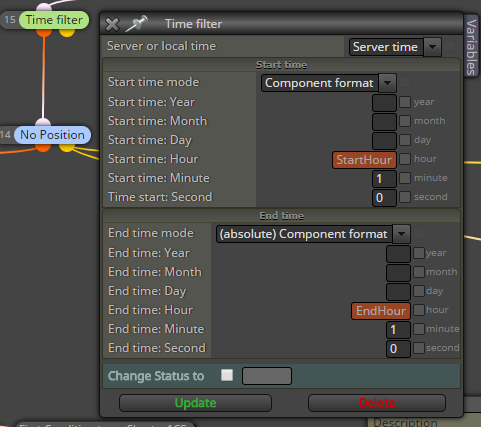Screen dimensions: 481x427
Task: Click the 'End time mode' label
Action: tap(151, 233)
